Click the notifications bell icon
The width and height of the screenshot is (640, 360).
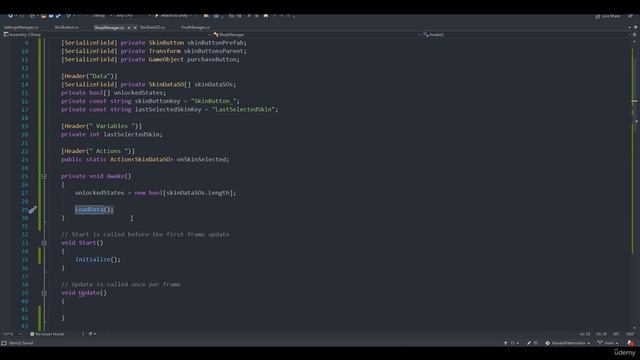pyautogui.click(x=631, y=343)
